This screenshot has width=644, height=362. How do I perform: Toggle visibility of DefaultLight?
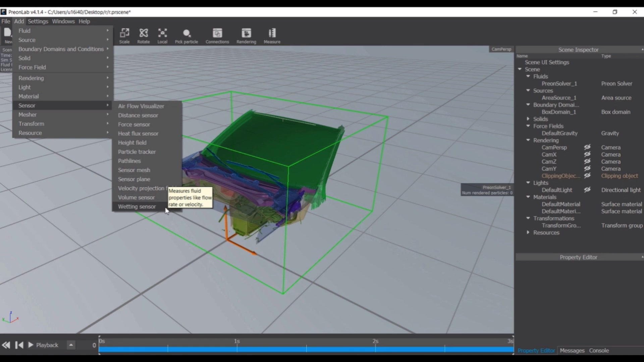click(587, 190)
